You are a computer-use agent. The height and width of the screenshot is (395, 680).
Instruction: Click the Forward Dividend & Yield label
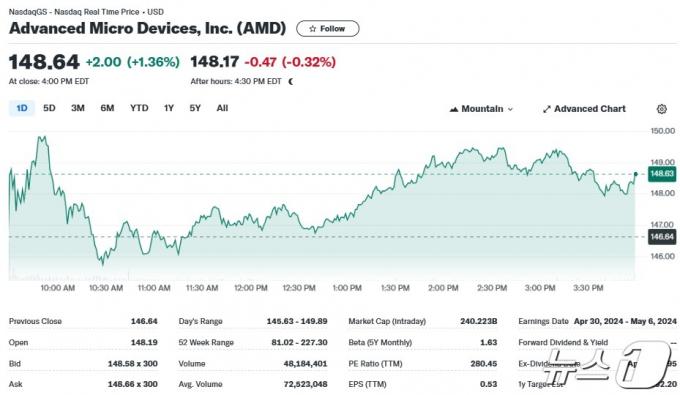[x=563, y=343]
